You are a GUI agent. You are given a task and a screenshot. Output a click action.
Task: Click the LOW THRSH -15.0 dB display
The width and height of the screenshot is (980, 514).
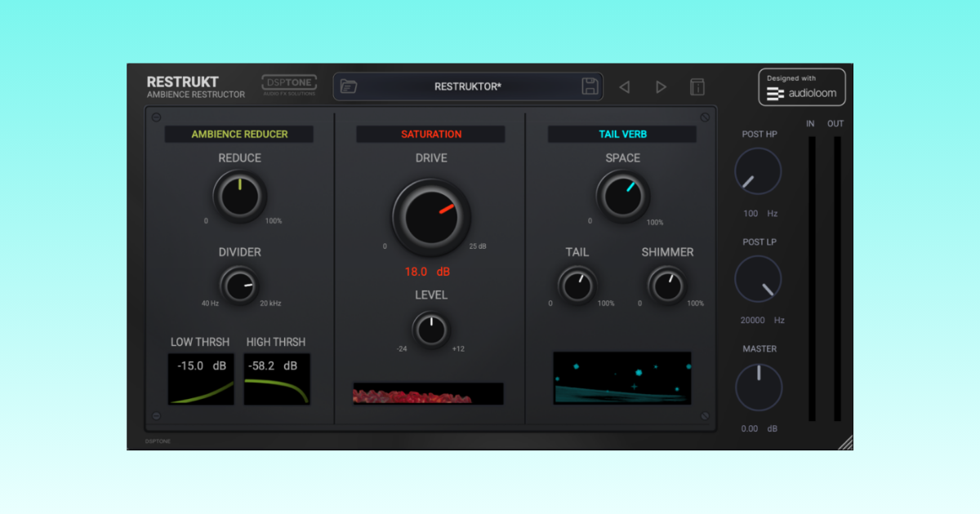point(201,379)
